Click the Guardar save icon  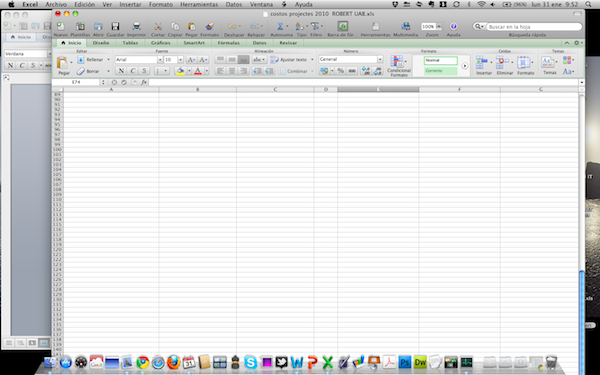tap(115, 26)
